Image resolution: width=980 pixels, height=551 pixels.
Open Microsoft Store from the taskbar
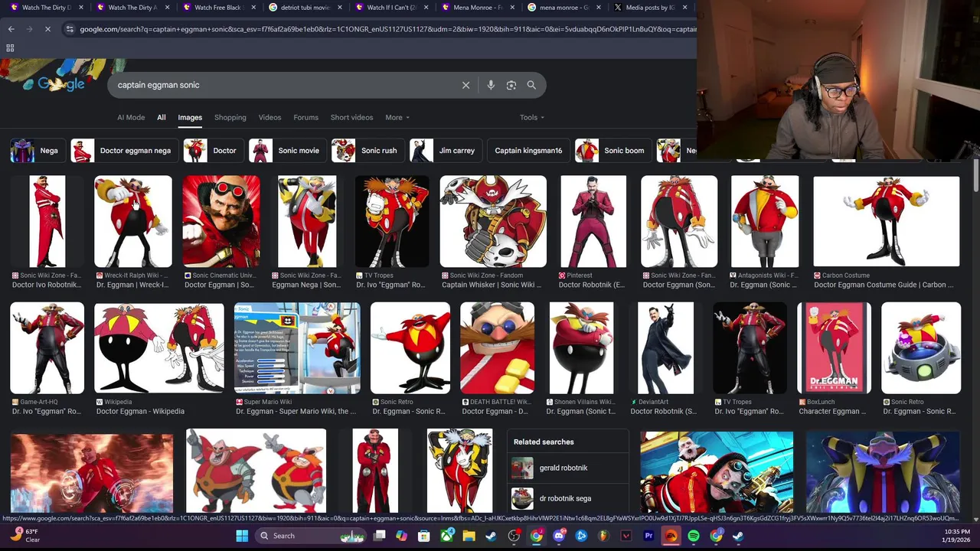423,536
